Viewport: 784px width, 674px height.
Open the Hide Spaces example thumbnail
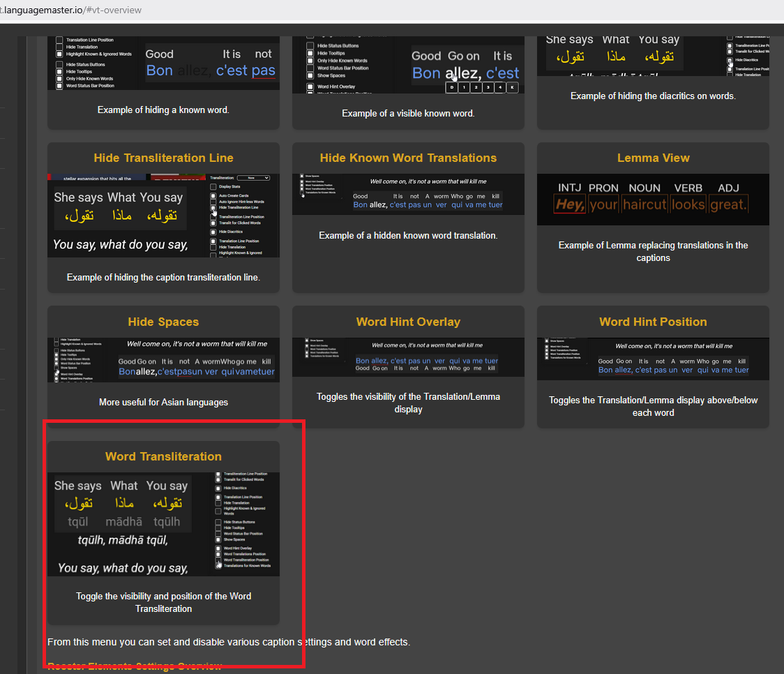tap(163, 360)
